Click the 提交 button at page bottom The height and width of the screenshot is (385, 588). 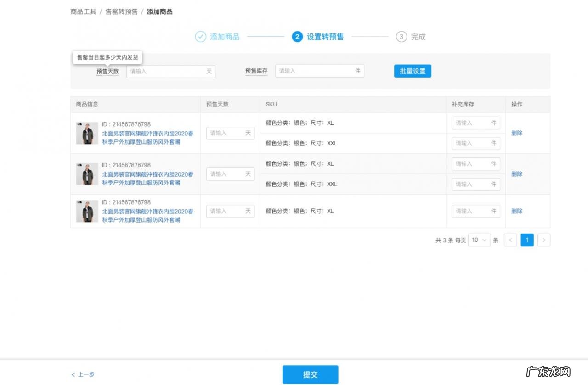[310, 374]
